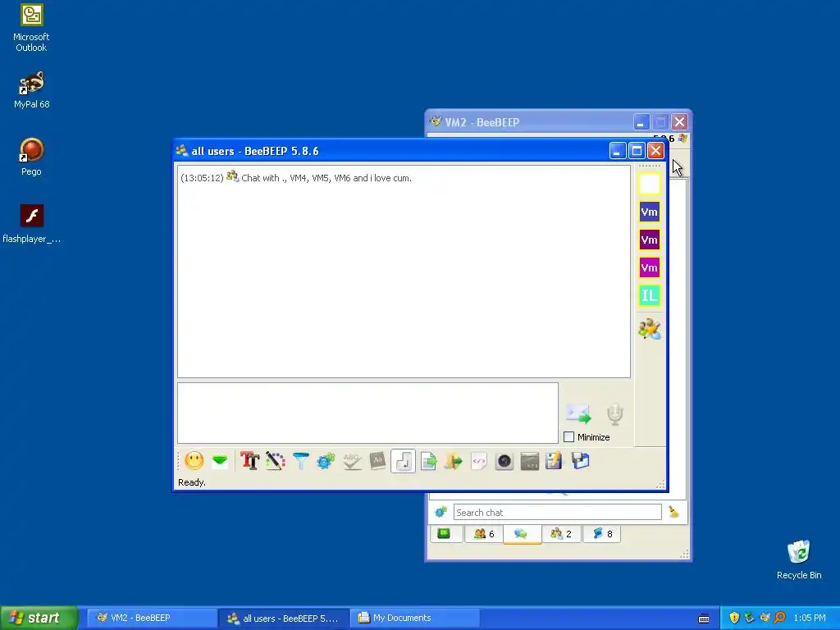840x630 pixels.
Task: Open the Windows start menu
Action: (x=39, y=618)
